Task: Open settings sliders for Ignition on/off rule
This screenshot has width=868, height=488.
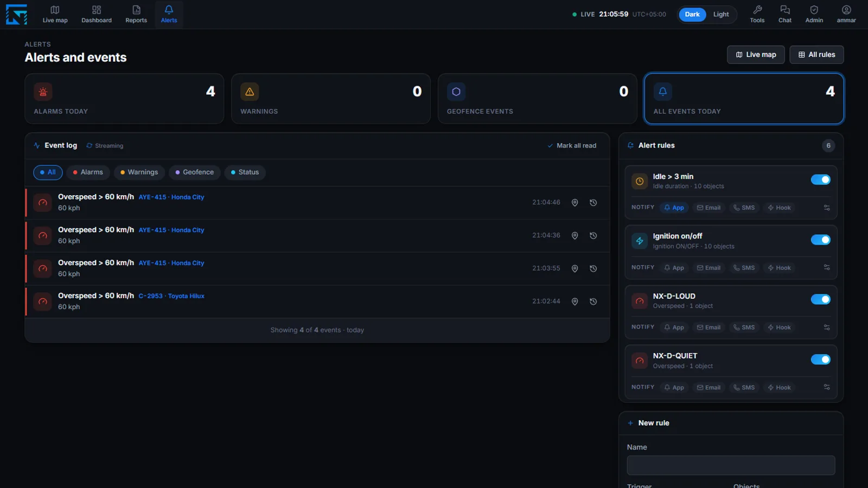Action: pos(827,267)
